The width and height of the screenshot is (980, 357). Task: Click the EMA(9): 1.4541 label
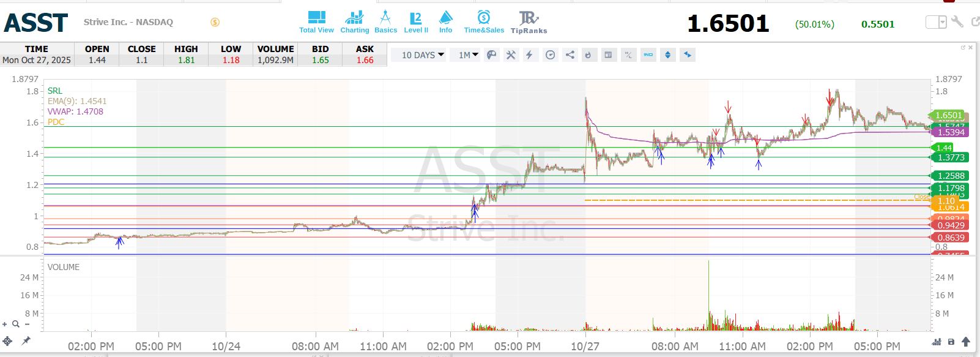tap(77, 101)
